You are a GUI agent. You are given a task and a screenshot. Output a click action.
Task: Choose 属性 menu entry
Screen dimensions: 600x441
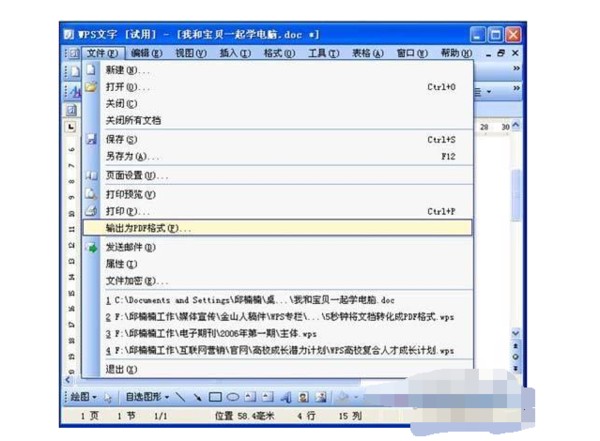coord(278,264)
